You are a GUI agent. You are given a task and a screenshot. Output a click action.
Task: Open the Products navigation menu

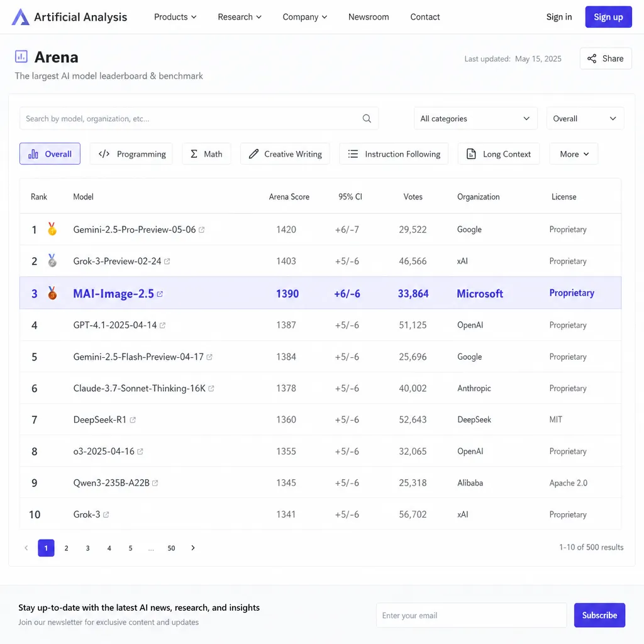(x=175, y=17)
